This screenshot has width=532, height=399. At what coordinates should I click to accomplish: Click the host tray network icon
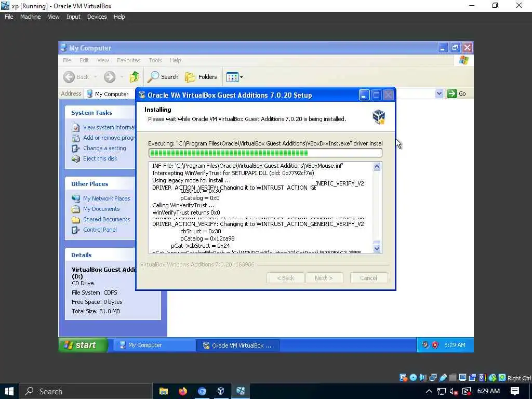pyautogui.click(x=442, y=391)
